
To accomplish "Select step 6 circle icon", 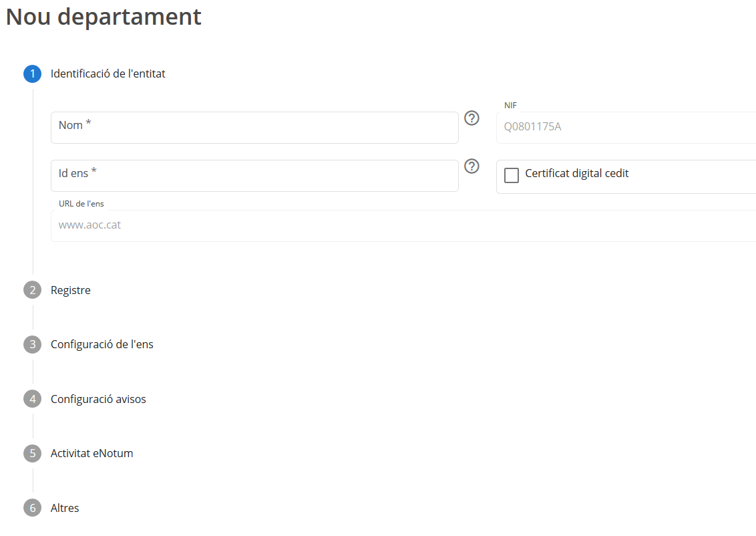I will [x=32, y=508].
